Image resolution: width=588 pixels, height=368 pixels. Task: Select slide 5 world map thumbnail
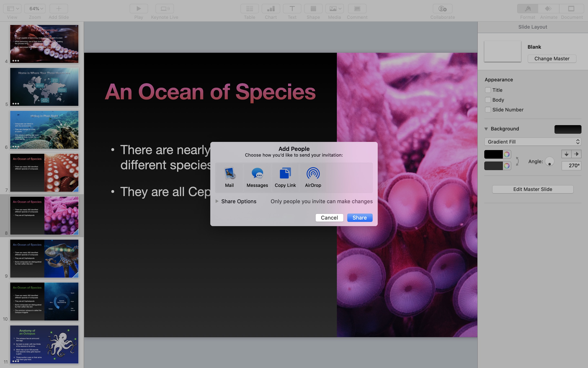[x=44, y=87]
